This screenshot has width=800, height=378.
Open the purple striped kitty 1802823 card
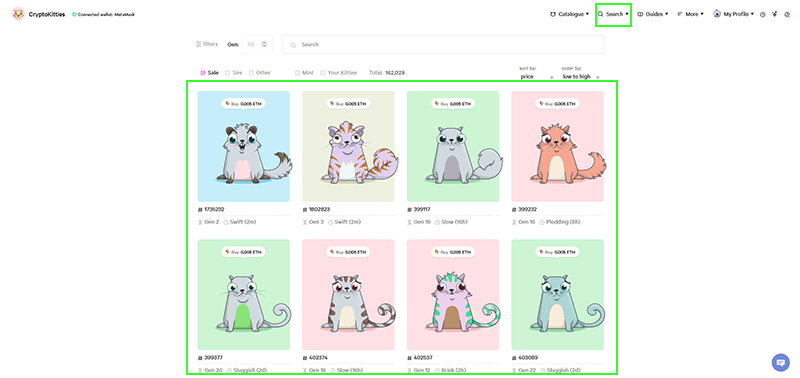[x=348, y=146]
